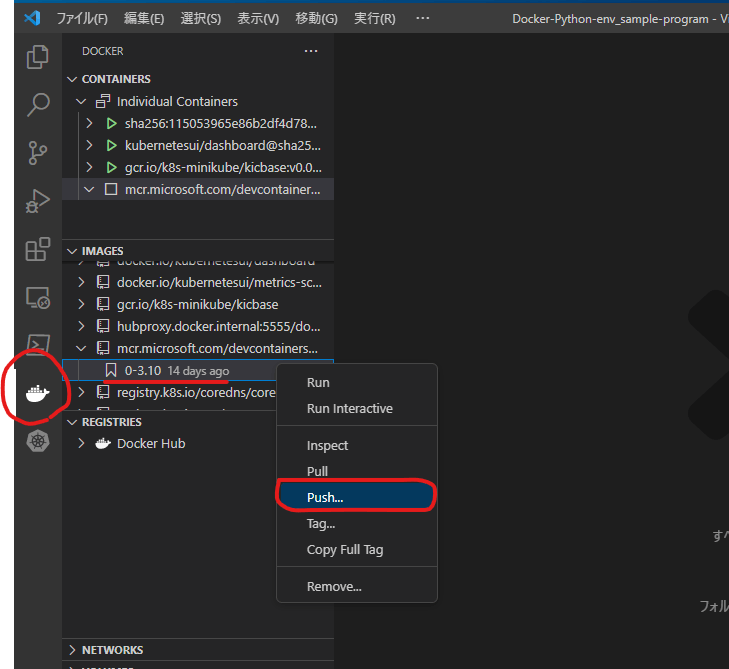Image resolution: width=729 pixels, height=669 pixels.
Task: Open the Kubernetes view icon
Action: [38, 441]
